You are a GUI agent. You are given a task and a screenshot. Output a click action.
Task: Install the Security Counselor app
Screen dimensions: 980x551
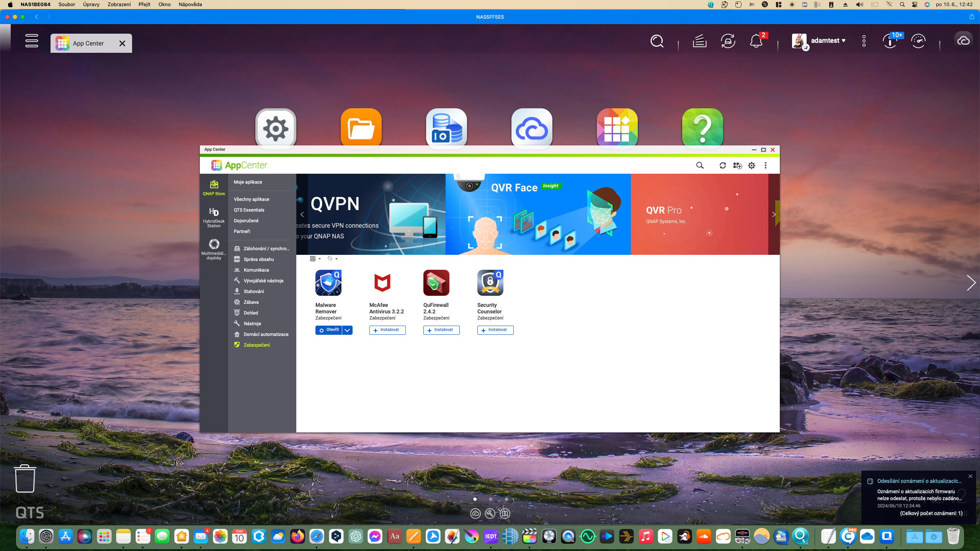click(x=495, y=330)
